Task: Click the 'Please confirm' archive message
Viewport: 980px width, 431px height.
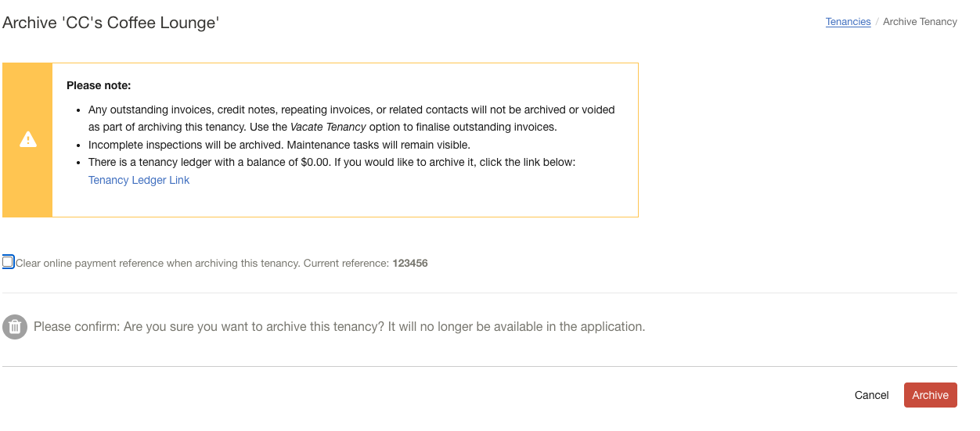Action: pos(339,327)
